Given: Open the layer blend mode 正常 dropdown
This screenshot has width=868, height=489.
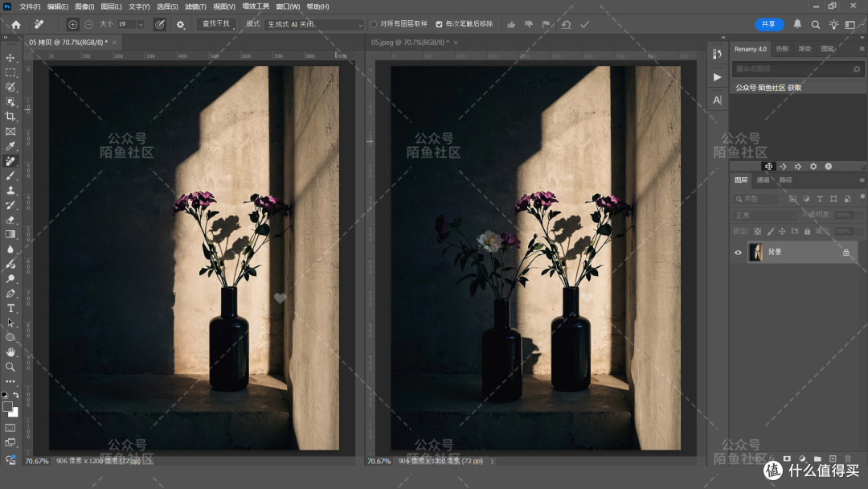Looking at the screenshot, I should click(764, 215).
